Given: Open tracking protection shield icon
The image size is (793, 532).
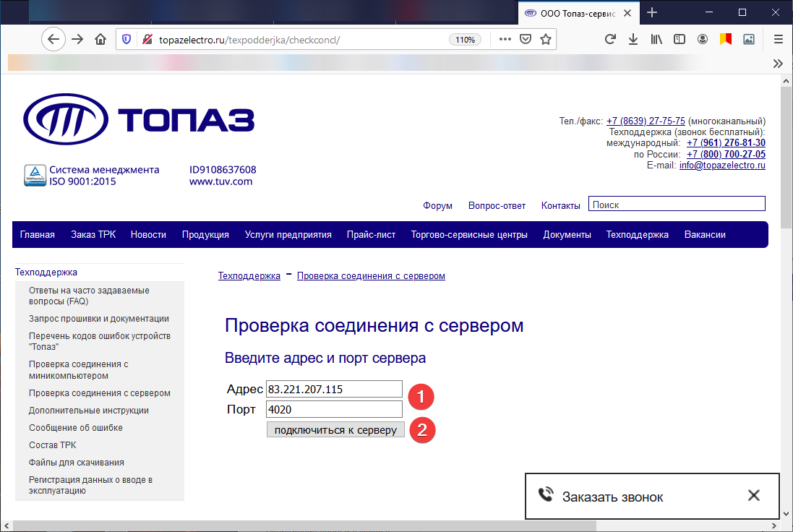Looking at the screenshot, I should point(127,40).
